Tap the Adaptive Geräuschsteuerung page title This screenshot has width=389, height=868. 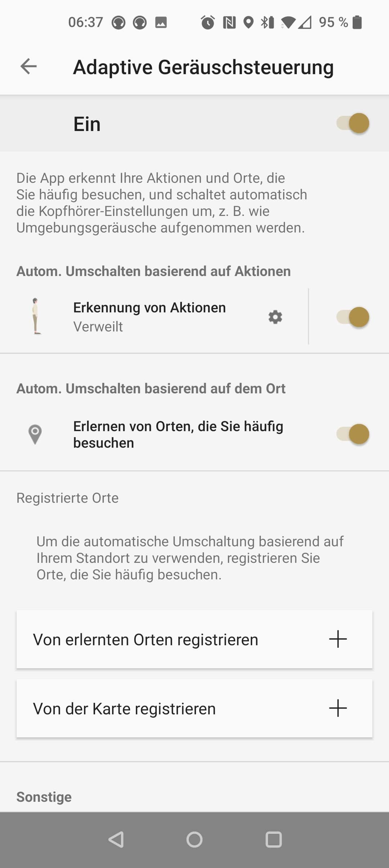coord(203,67)
